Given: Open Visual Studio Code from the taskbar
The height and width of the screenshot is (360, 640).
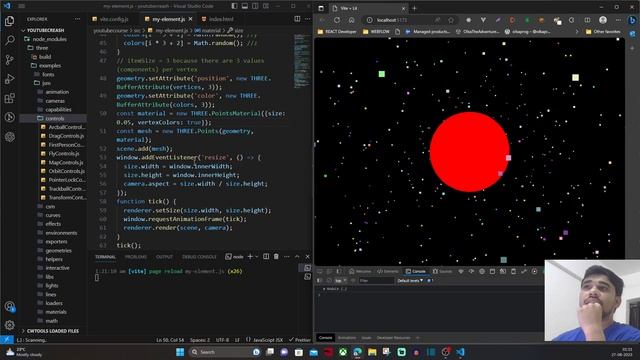Looking at the screenshot, I should click(x=460, y=352).
